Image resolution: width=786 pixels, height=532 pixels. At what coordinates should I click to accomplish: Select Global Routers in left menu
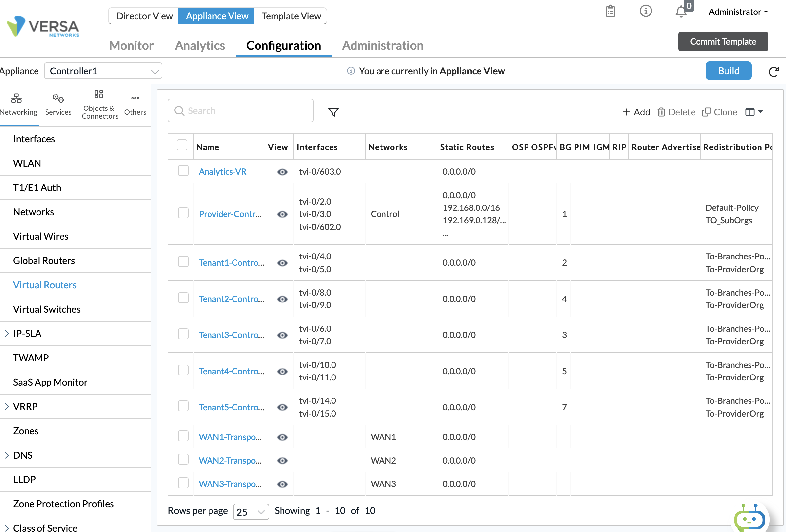(x=75, y=260)
